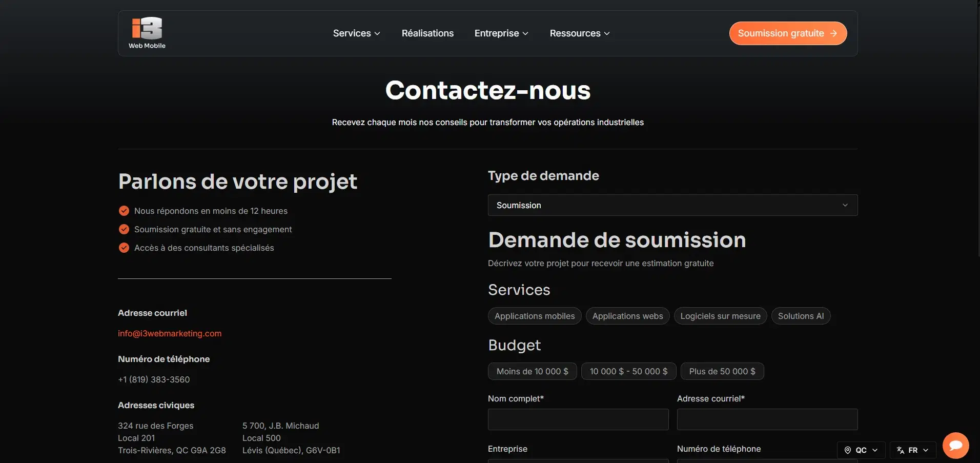Select the '10 000 $ - 50 000 $' budget option
Screen dimensions: 980x463
click(628, 371)
